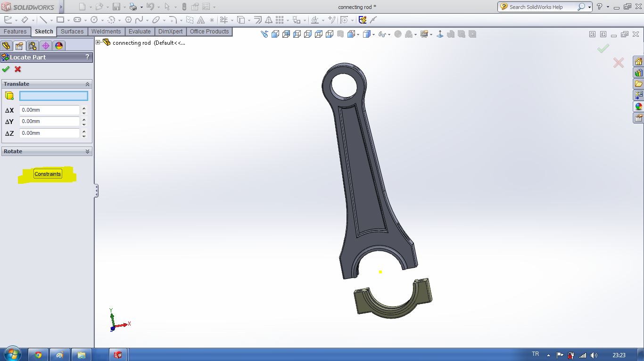Click the Hide/Show Items glasses icon
Image resolution: width=644 pixels, height=361 pixels.
(382, 34)
